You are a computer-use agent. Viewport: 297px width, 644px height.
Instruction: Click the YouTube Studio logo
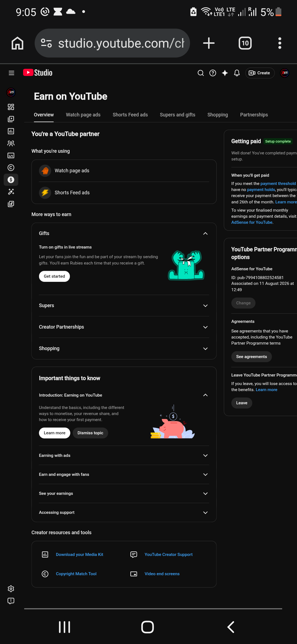38,73
